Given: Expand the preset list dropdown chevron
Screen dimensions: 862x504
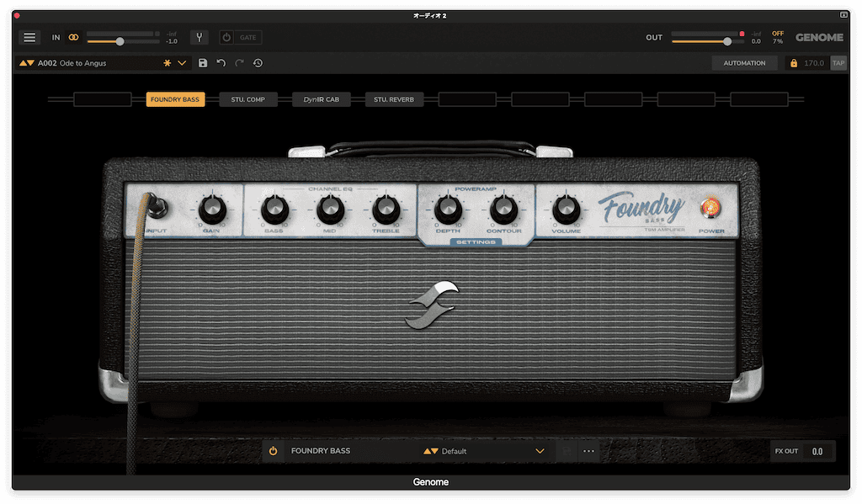Looking at the screenshot, I should [x=182, y=63].
